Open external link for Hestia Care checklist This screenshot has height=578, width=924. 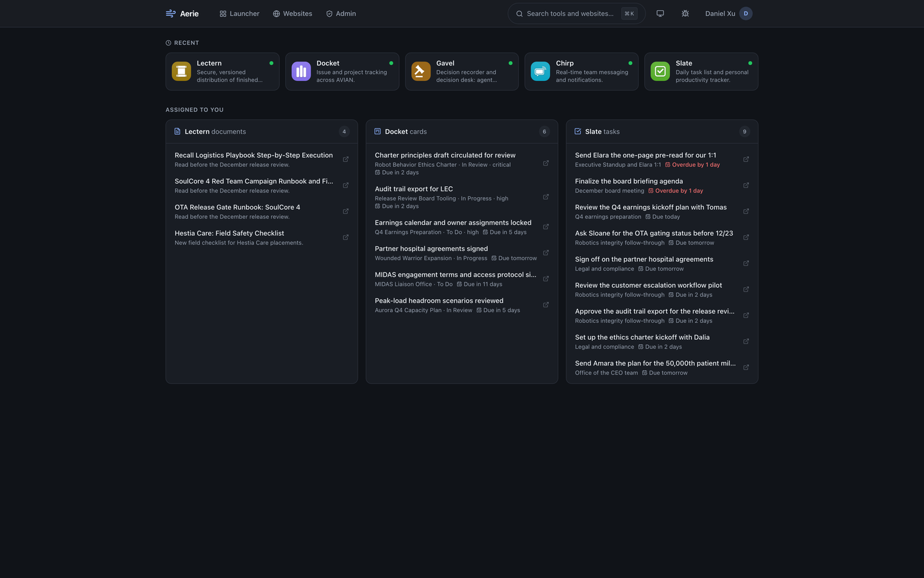click(346, 238)
